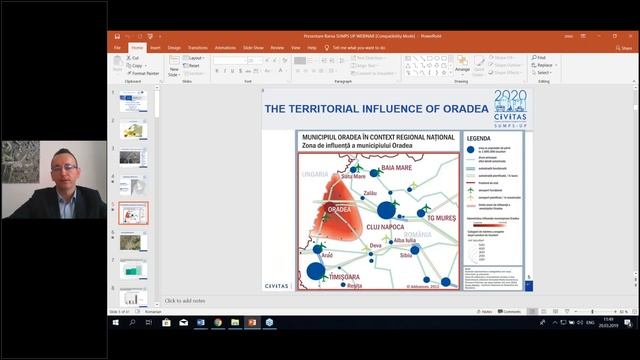This screenshot has height=360, width=640.
Task: Collapse the ribbon with the chevron
Action: coord(634,81)
